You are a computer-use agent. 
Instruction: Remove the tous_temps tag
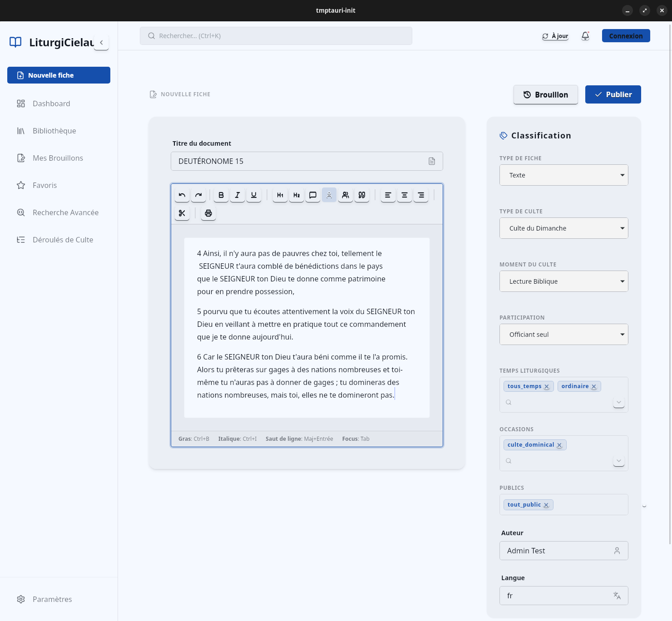tap(547, 387)
